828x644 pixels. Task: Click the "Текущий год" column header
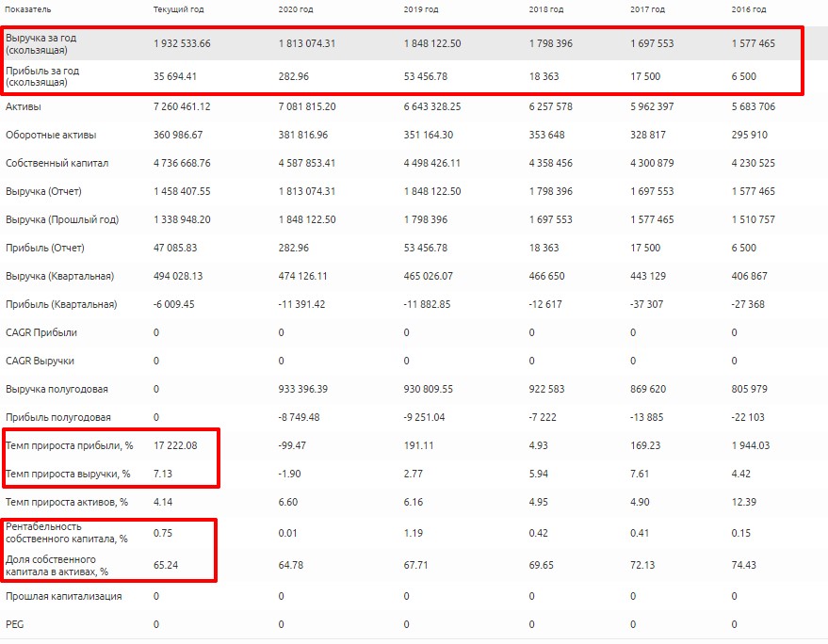pos(178,9)
